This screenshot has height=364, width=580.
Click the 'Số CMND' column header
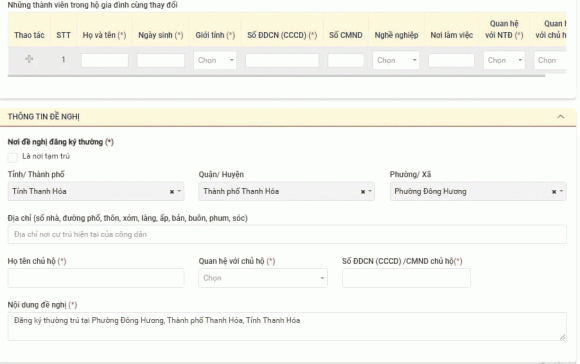(346, 35)
